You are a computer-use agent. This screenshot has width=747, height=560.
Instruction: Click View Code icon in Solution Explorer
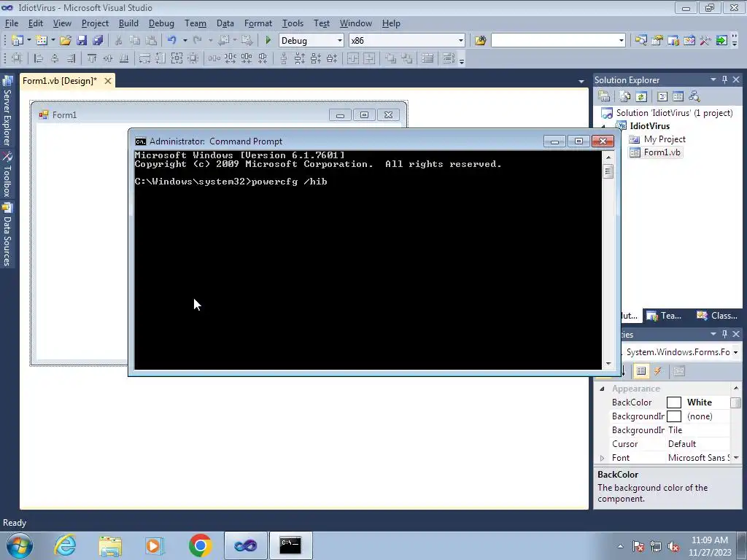pyautogui.click(x=662, y=97)
